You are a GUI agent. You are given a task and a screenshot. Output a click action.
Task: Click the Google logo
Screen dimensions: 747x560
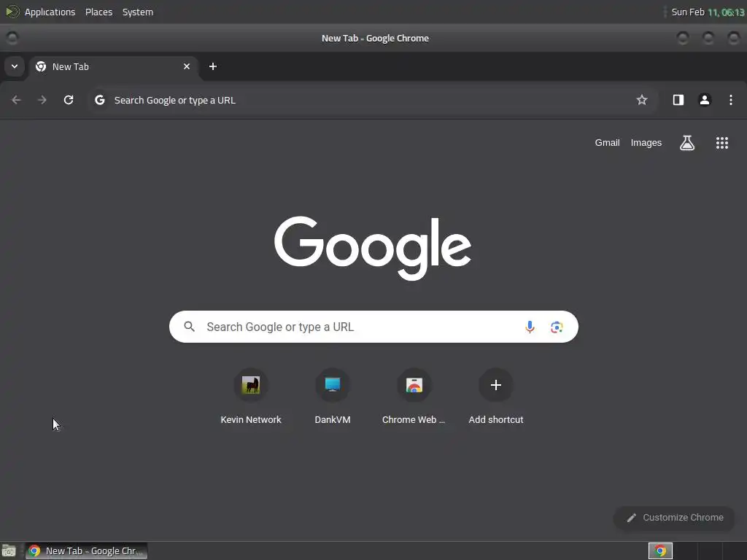[x=373, y=248]
